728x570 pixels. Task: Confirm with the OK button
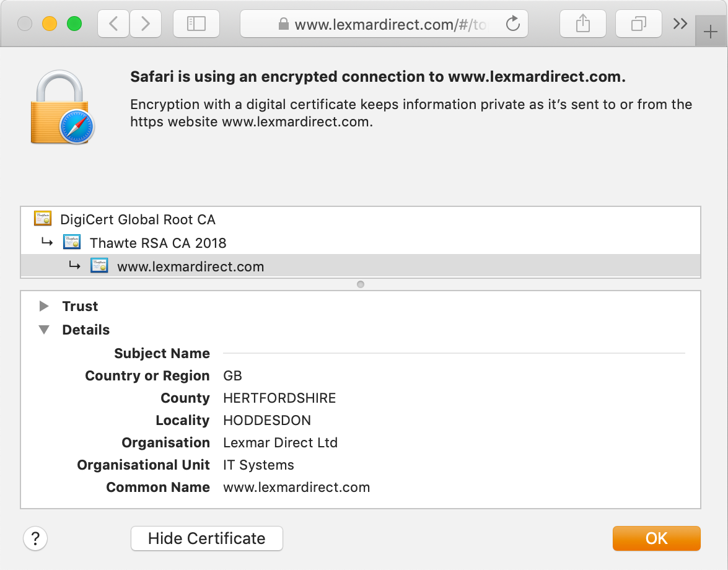657,538
